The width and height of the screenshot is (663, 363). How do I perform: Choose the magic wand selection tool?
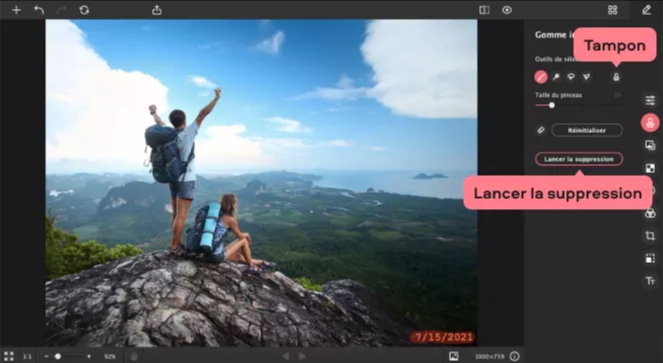click(556, 77)
